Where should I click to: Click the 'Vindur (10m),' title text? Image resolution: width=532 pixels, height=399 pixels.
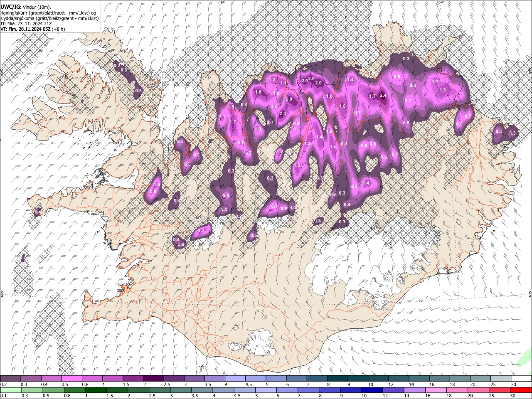37,7
